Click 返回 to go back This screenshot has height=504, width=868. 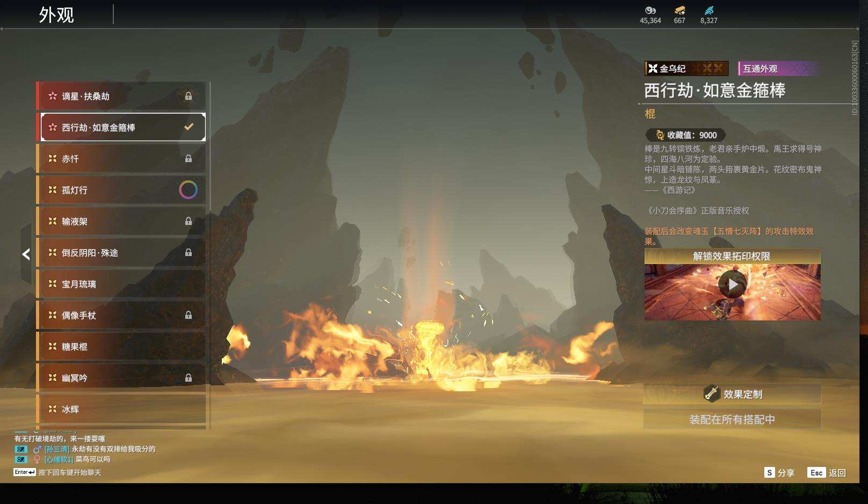pos(837,473)
